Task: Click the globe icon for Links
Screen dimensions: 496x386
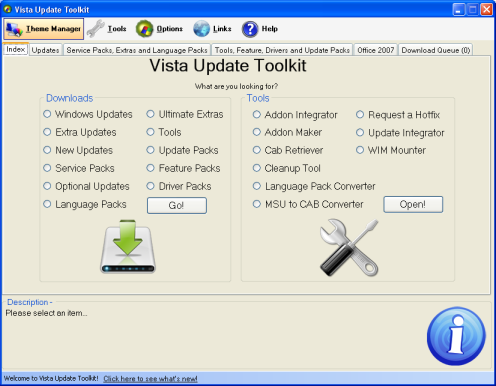Action: pos(201,29)
